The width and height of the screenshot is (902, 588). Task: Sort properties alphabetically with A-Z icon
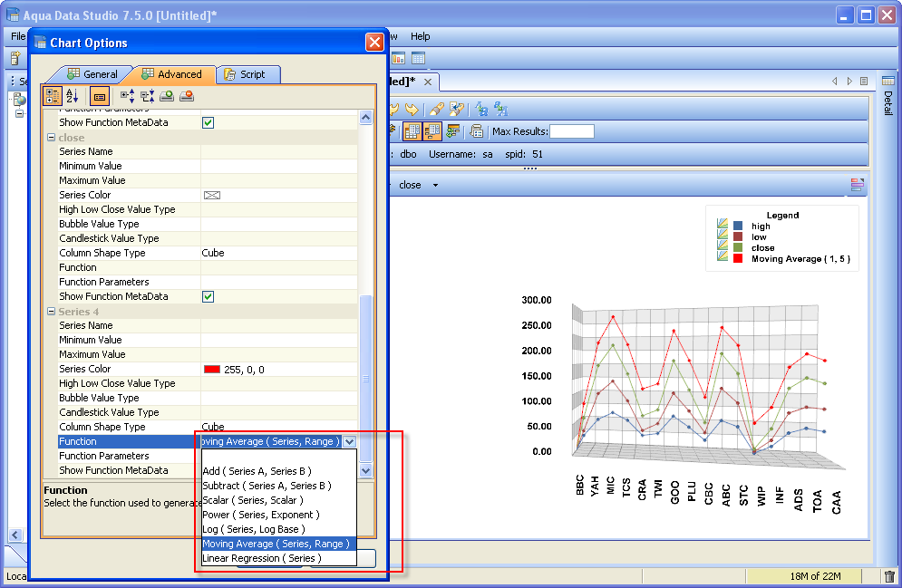[73, 96]
